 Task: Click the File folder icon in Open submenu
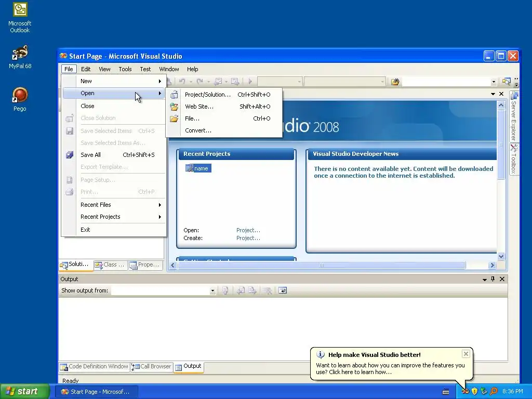click(174, 118)
